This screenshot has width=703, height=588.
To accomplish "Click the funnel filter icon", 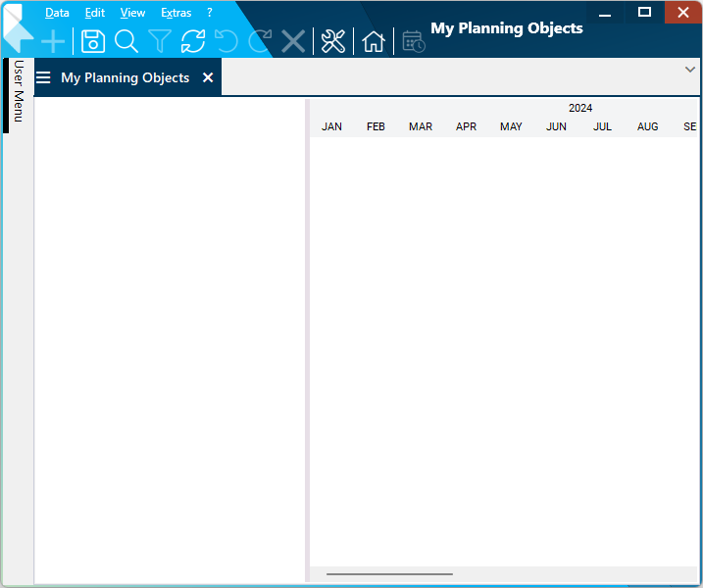I will [160, 41].
